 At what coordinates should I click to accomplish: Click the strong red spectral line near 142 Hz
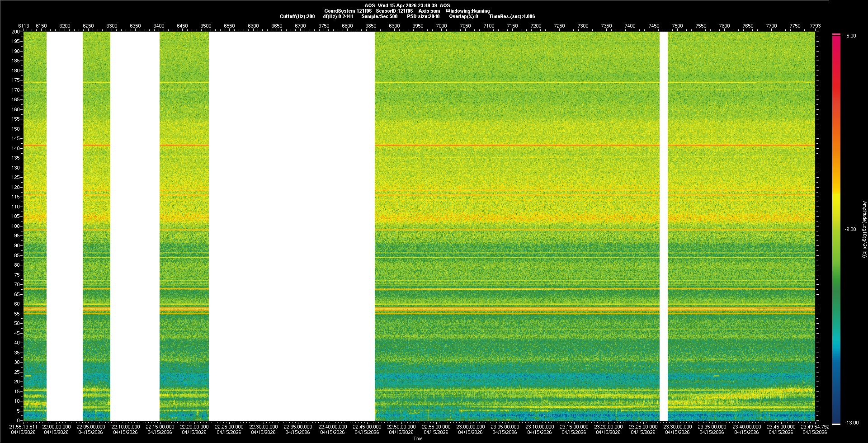[x=497, y=145]
